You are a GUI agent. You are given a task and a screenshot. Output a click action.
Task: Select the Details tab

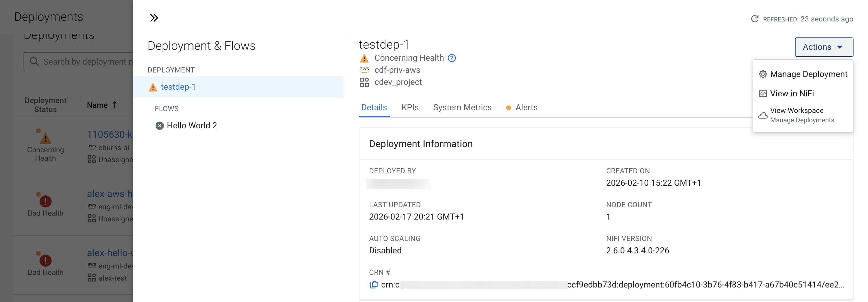pos(374,108)
